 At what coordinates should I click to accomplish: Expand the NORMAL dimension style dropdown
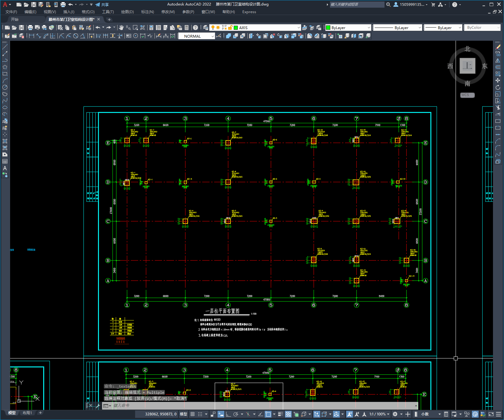(213, 36)
